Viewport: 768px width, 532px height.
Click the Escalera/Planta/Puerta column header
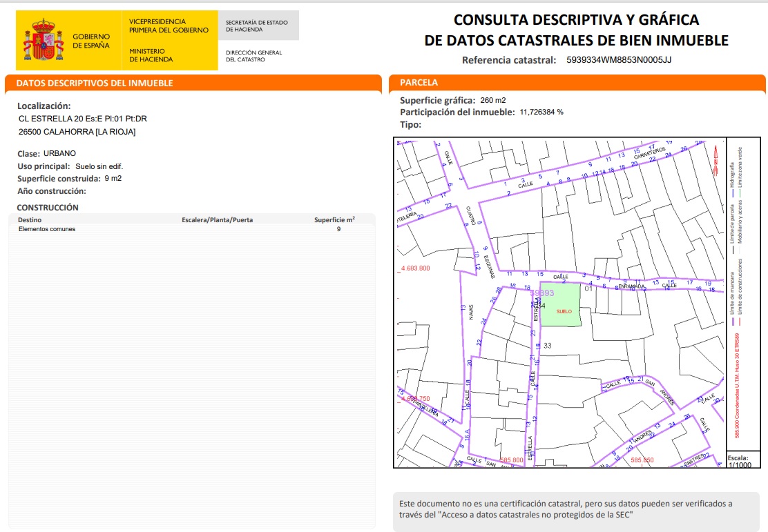217,220
